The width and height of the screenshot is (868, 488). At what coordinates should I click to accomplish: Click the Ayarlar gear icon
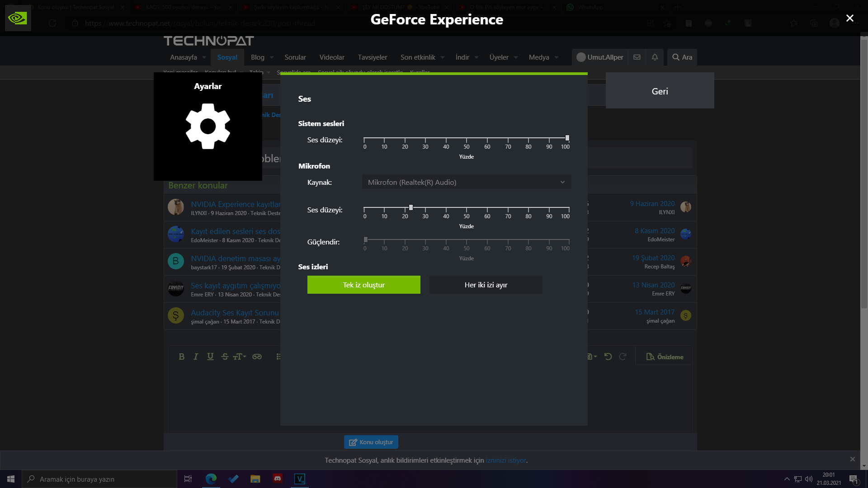[208, 126]
